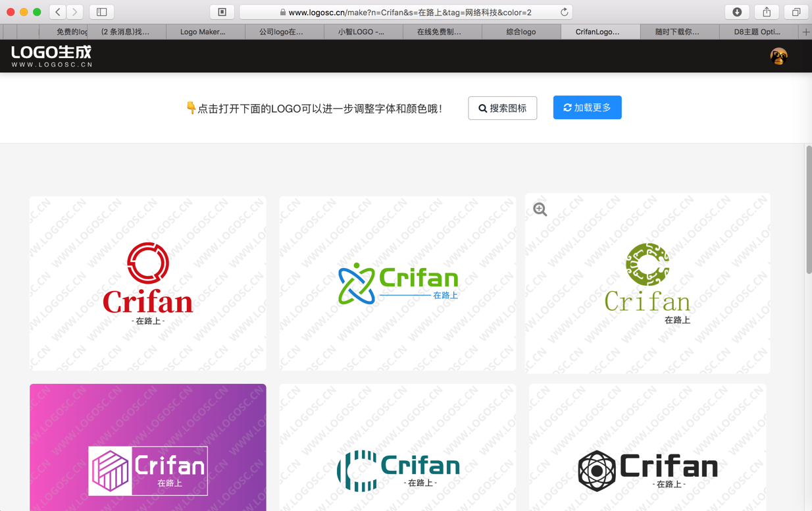Click the page's vertical scrollbar thumb

pos(809,211)
